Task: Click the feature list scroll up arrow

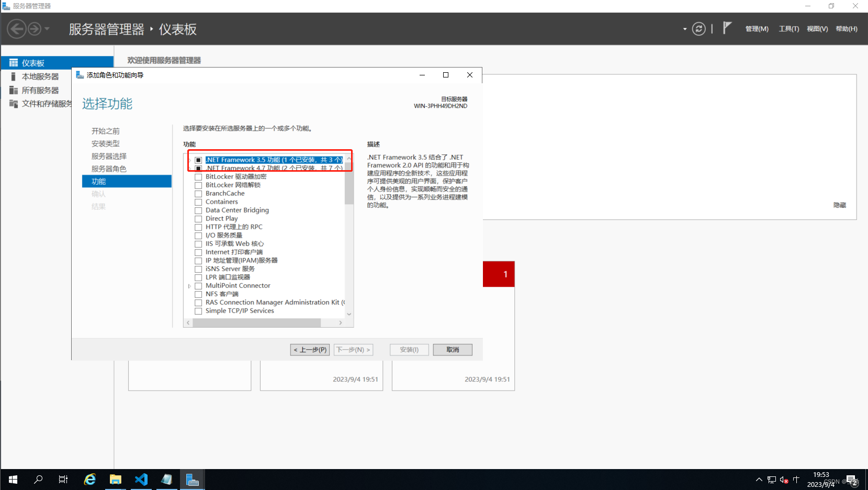Action: pyautogui.click(x=349, y=158)
